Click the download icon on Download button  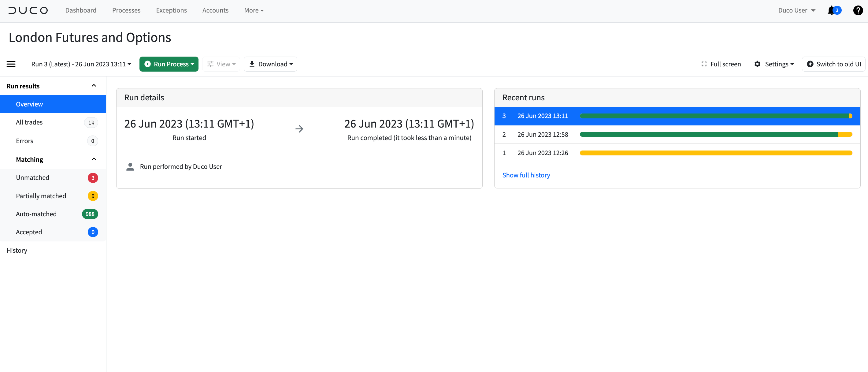(x=252, y=64)
